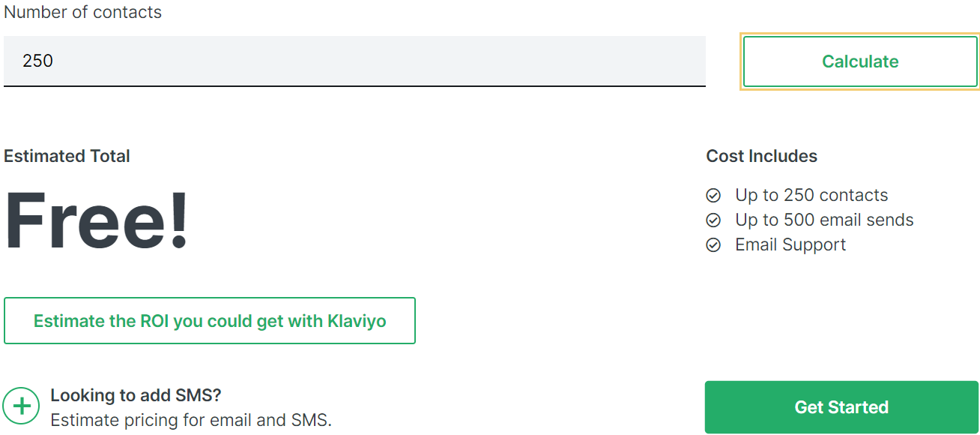Click the Looking to add SMS link
Image resolution: width=980 pixels, height=435 pixels.
[136, 395]
